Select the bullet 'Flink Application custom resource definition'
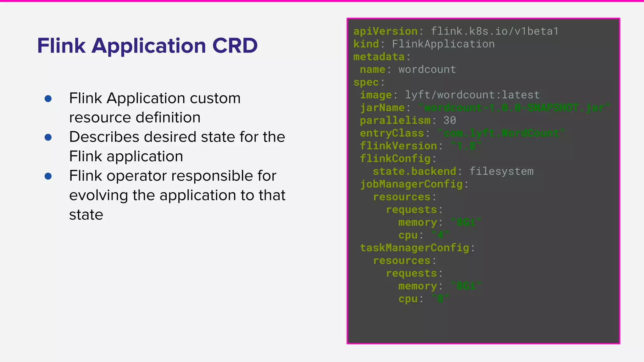Viewport: 644px width, 362px height. [x=155, y=108]
